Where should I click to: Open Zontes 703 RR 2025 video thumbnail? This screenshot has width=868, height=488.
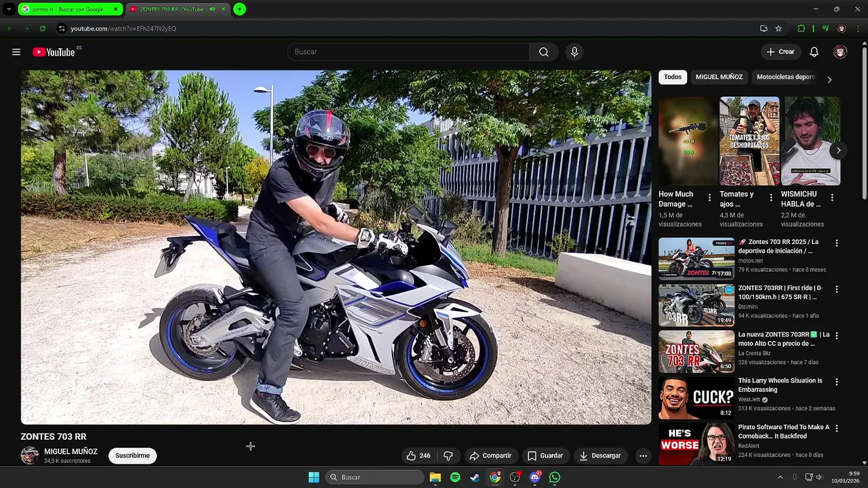pyautogui.click(x=696, y=258)
